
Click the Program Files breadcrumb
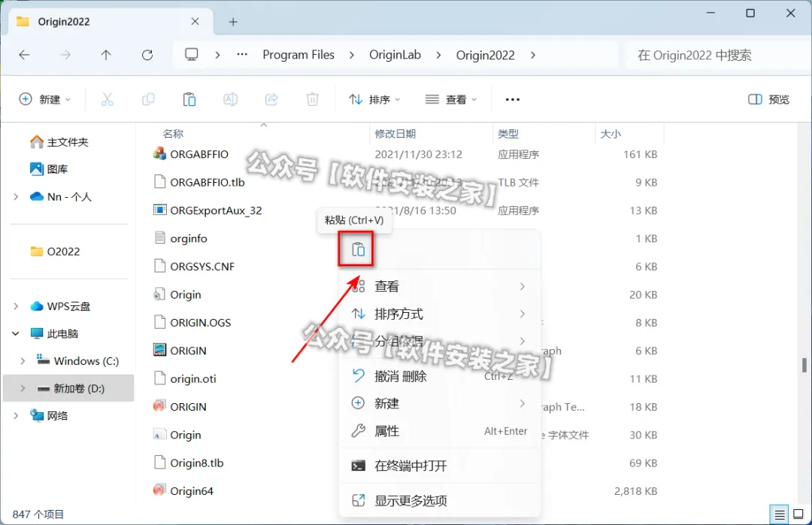(x=298, y=55)
